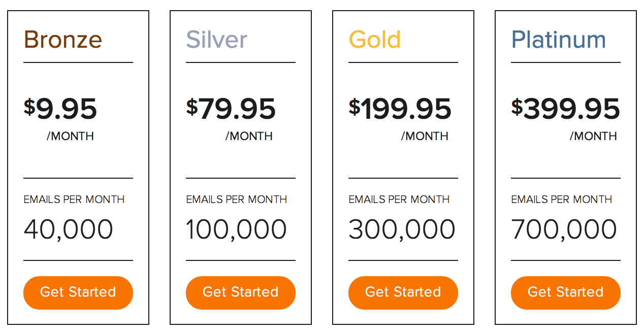
Task: Click /MONTH label under Platinum price
Action: [593, 136]
